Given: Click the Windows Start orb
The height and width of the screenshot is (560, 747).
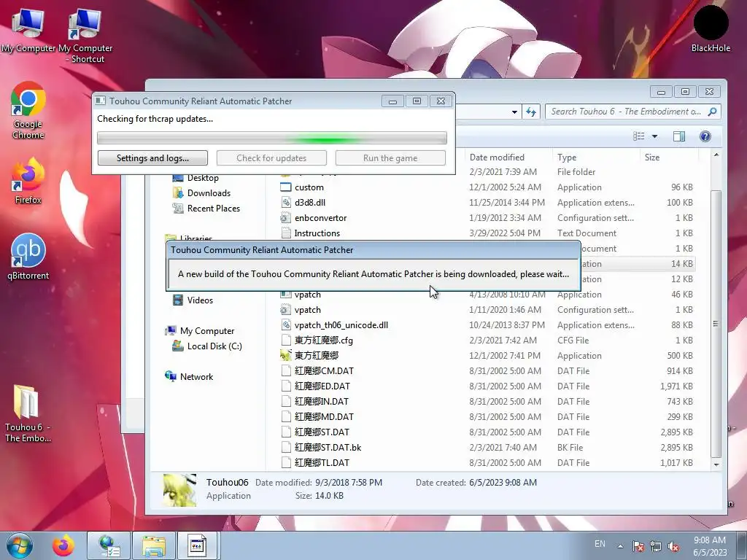Looking at the screenshot, I should [x=20, y=545].
